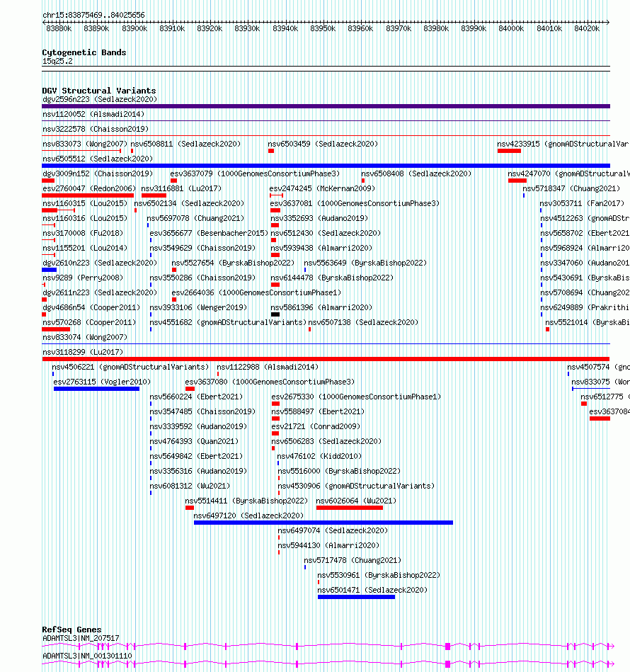Click the dgv4686n54 (Cooper2011) label
This screenshot has width=630, height=672.
(x=91, y=308)
